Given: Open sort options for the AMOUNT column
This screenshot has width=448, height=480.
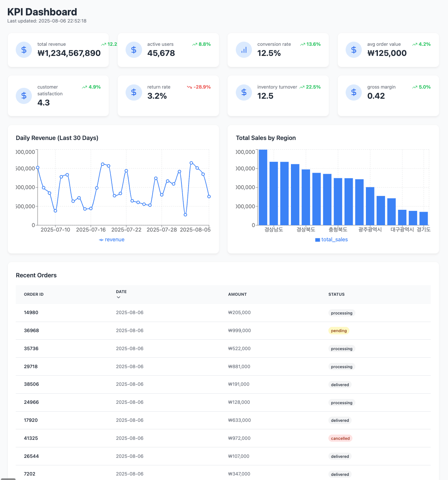Looking at the screenshot, I should point(237,294).
